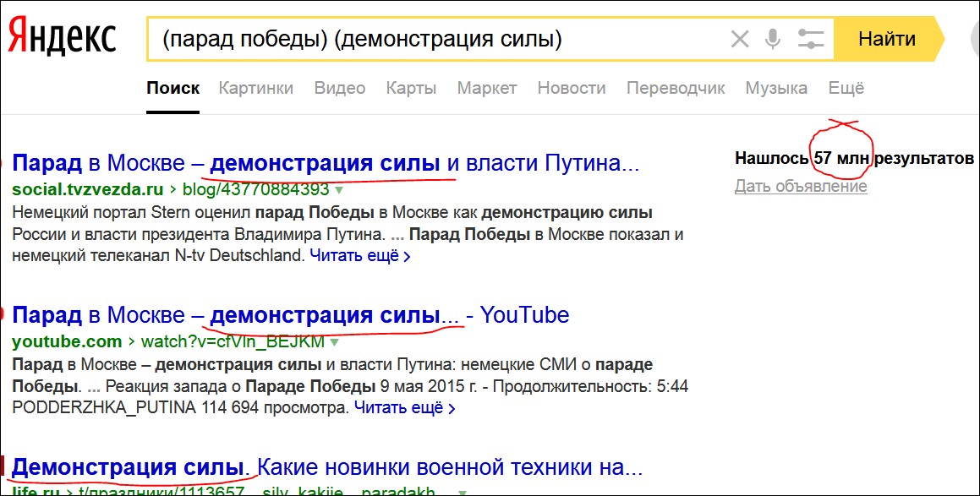
Task: Activate voice search microphone icon
Action: coord(773,40)
